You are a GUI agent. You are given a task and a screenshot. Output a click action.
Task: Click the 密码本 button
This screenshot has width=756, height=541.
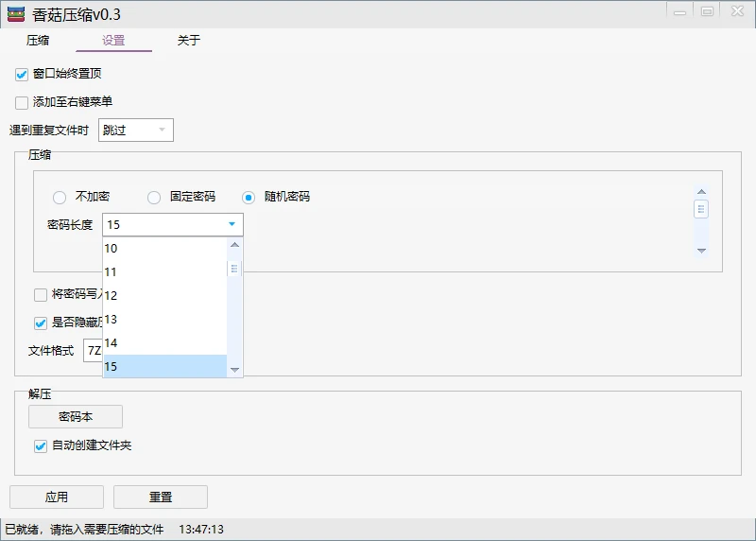click(76, 417)
